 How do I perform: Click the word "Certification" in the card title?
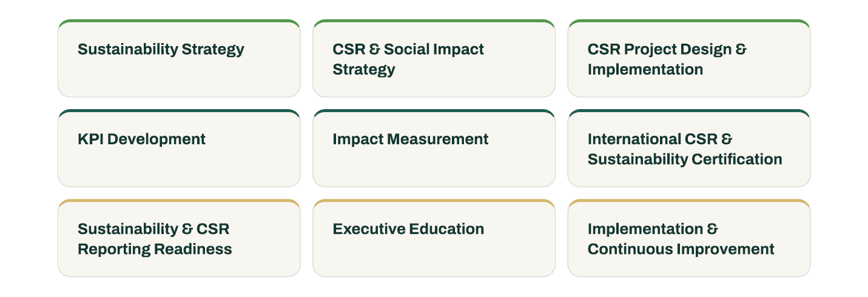point(738,159)
